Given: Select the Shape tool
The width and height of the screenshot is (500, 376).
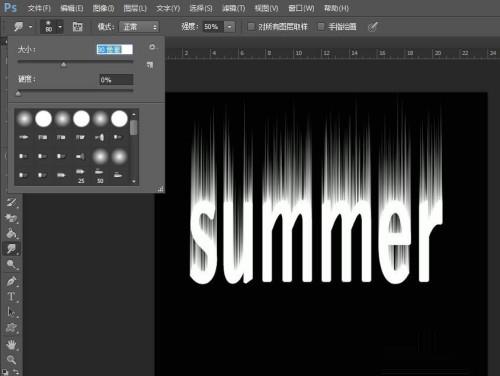Looking at the screenshot, I should pos(11,328).
